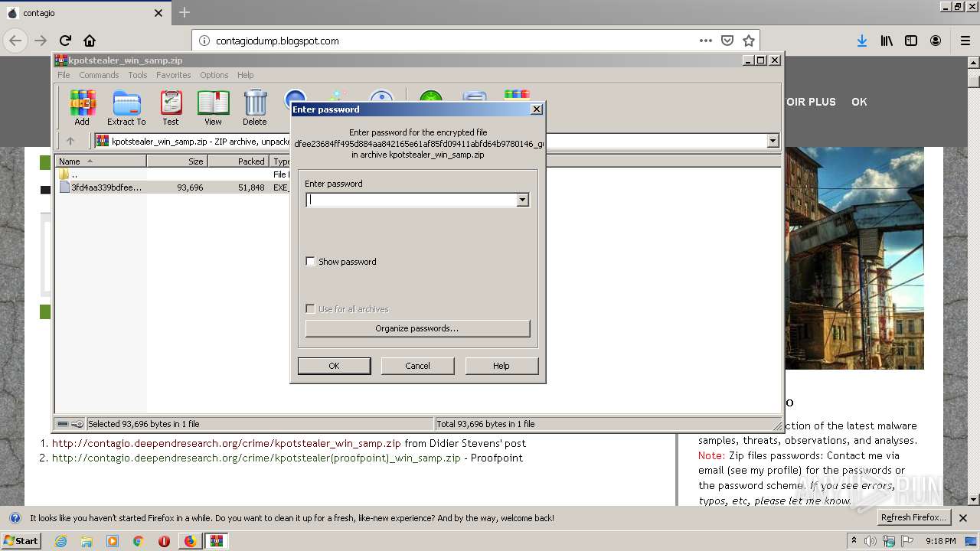Open the WinRAR Options menu
The width and height of the screenshot is (980, 551).
[x=214, y=75]
